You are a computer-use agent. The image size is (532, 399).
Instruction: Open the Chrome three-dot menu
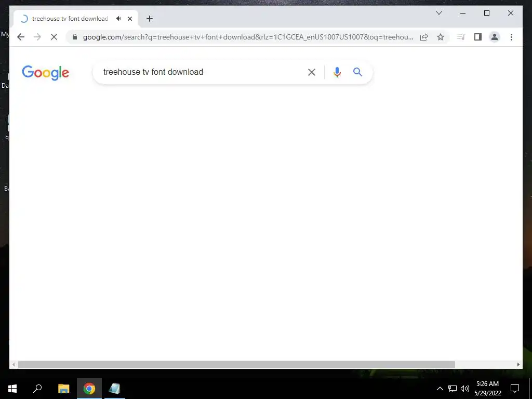[511, 37]
